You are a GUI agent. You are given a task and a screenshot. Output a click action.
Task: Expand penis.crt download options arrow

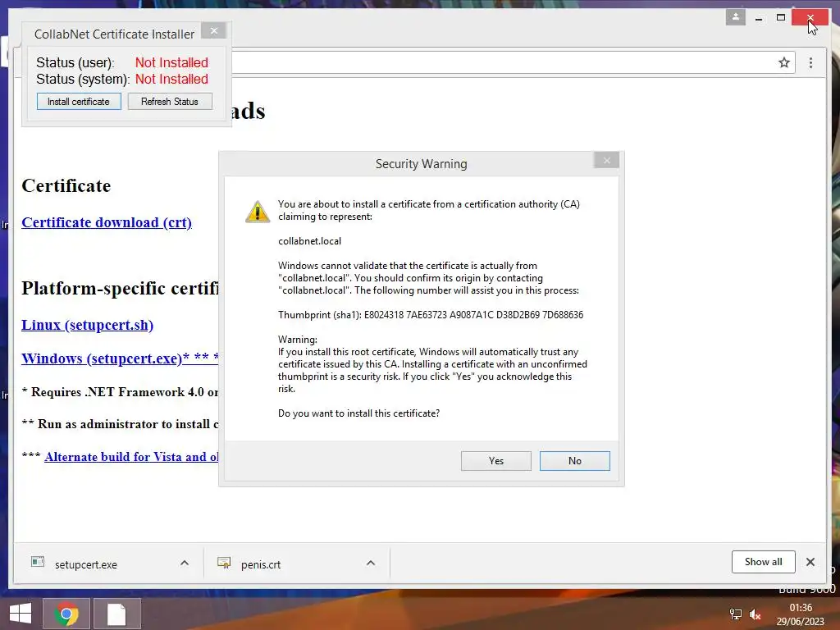[371, 563]
